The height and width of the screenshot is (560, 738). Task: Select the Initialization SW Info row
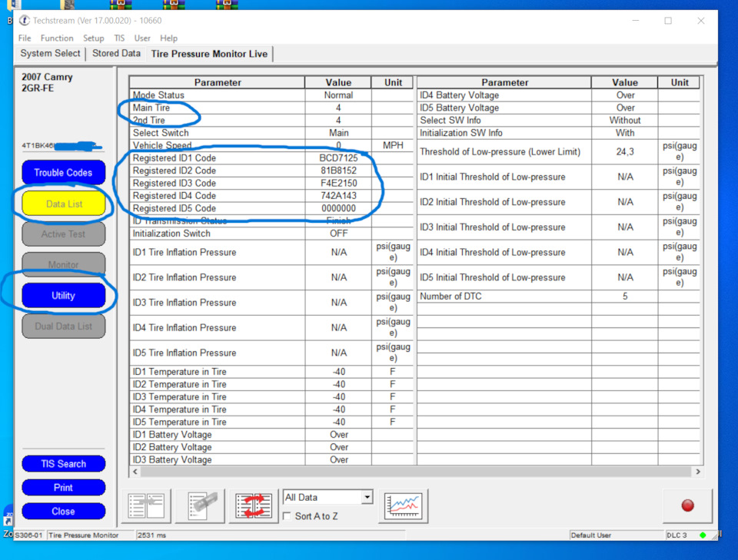[x=558, y=133]
